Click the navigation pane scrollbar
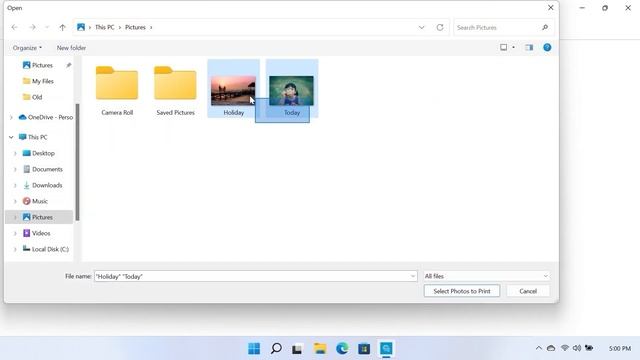Viewport: 640px width, 360px height. (77, 162)
